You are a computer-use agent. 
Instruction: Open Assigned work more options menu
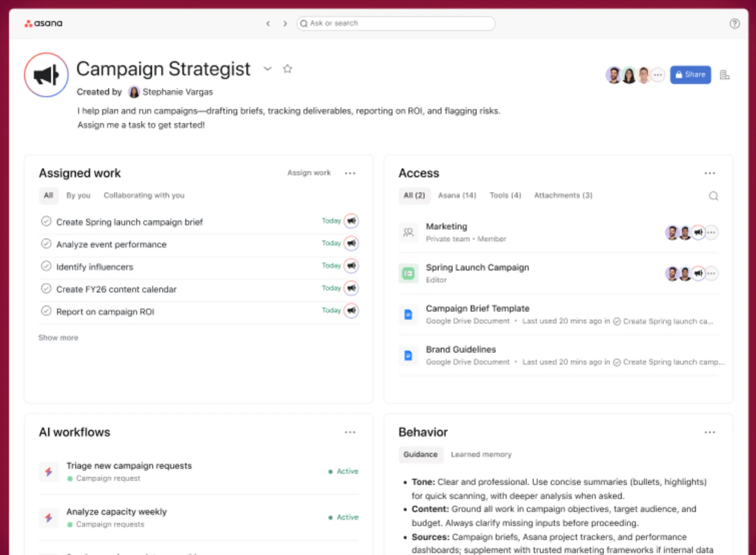click(350, 173)
